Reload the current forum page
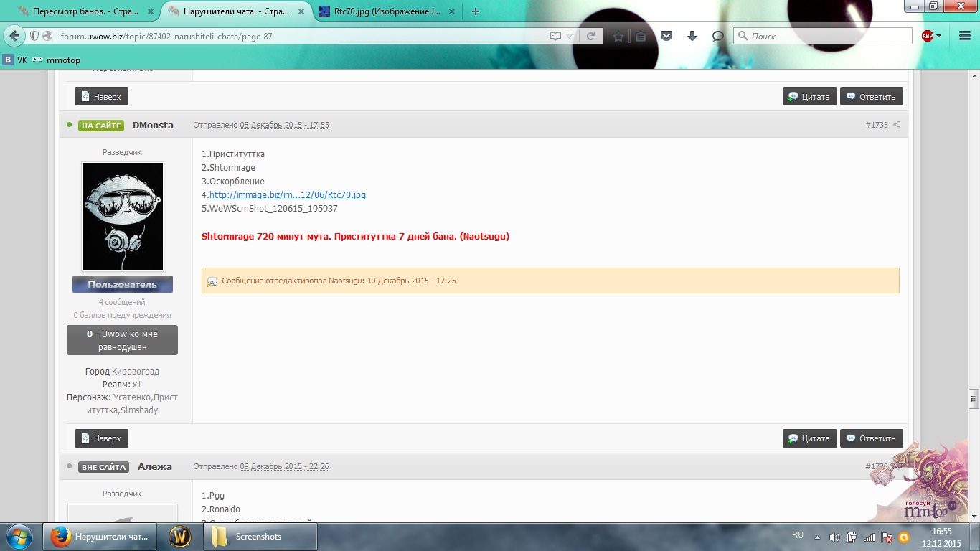 (x=590, y=36)
